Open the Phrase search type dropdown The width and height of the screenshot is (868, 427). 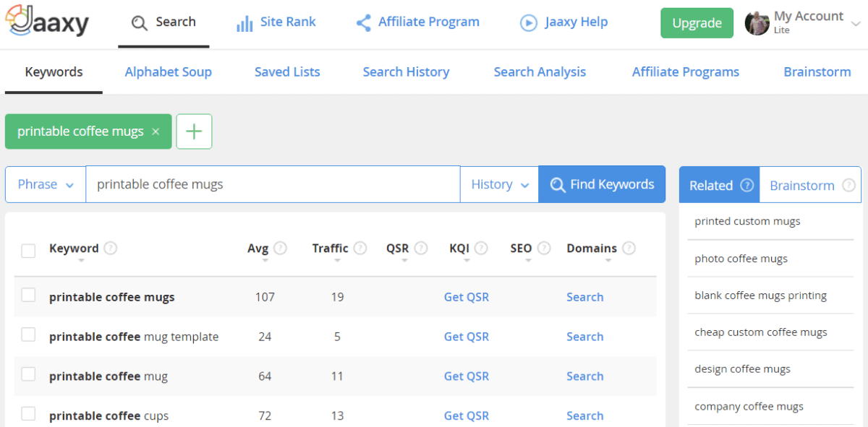pyautogui.click(x=46, y=184)
